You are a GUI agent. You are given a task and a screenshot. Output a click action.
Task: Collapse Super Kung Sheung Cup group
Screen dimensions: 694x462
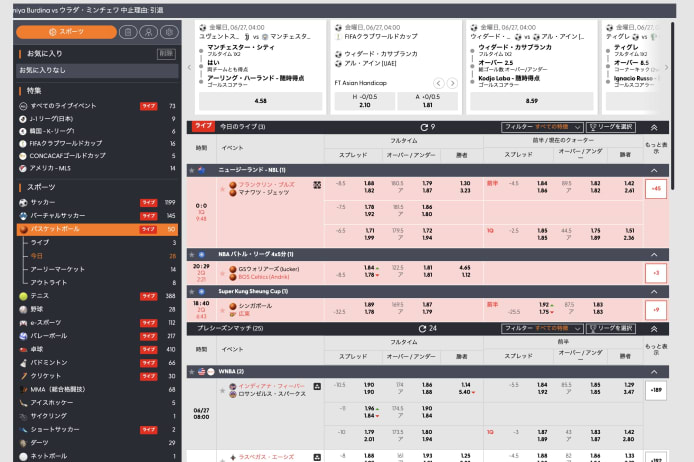point(654,292)
